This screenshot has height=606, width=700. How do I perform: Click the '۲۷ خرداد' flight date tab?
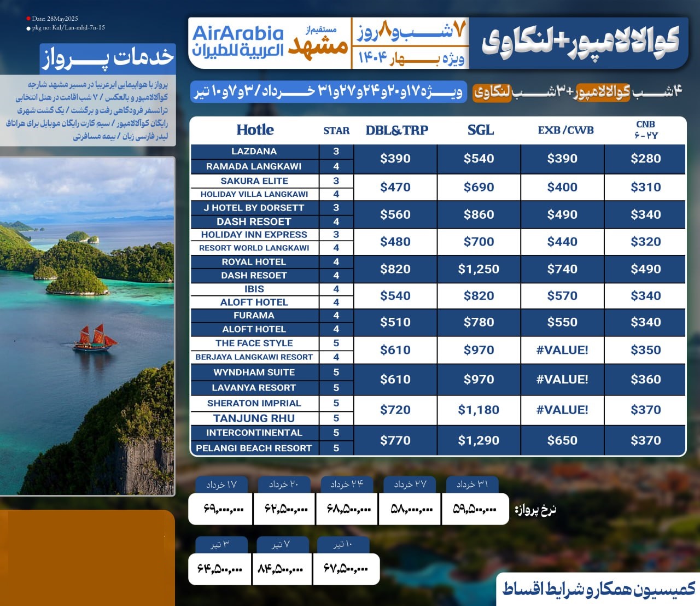click(410, 485)
